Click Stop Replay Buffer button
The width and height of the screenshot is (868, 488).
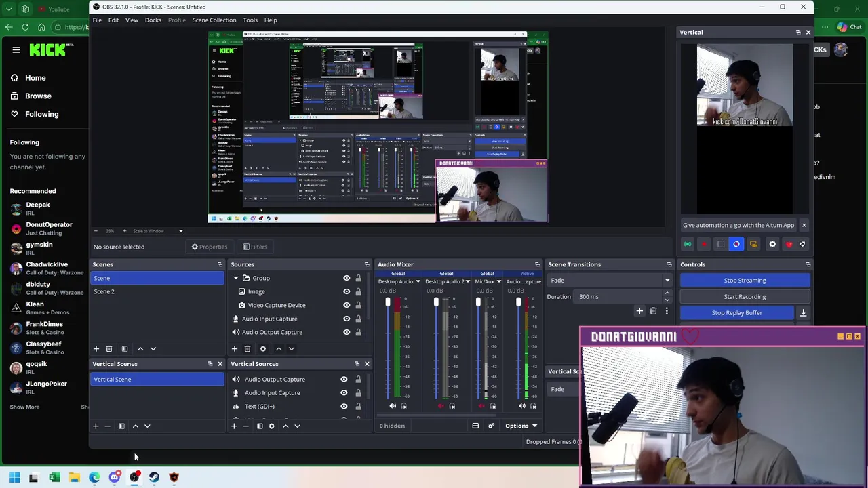click(x=737, y=312)
